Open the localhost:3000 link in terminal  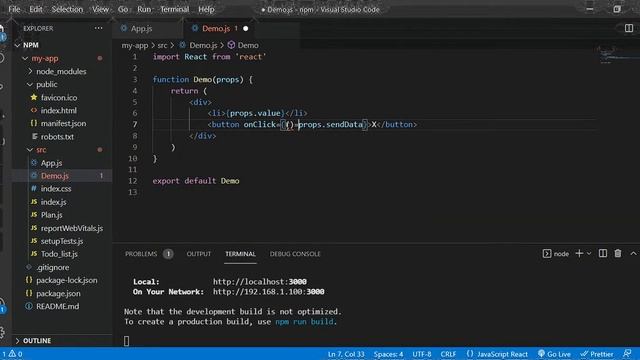[260, 282]
